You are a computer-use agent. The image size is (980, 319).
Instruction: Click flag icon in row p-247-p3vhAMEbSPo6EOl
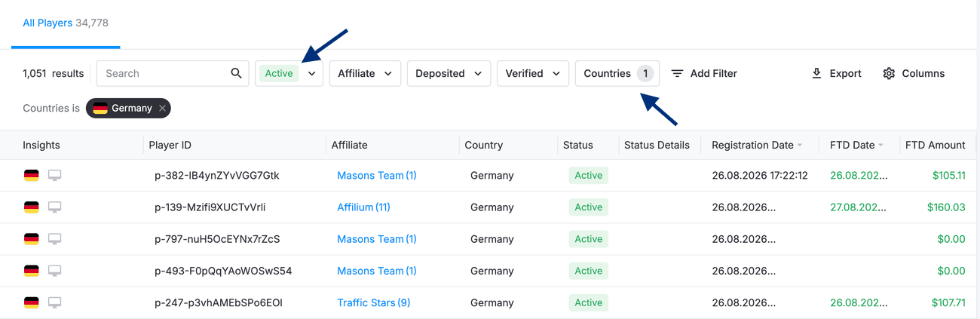[x=31, y=302]
